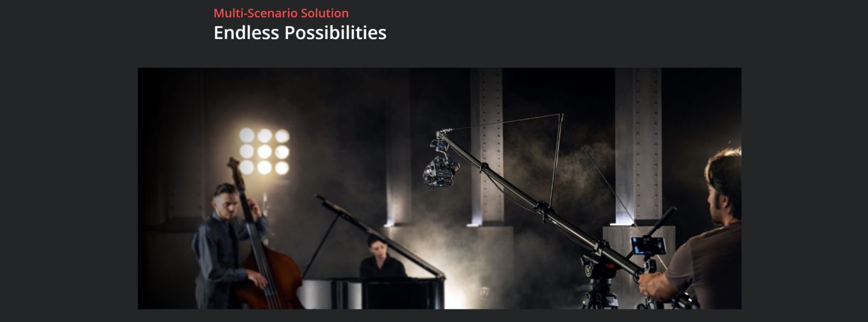Click the red Multi-Scenario Solution subtitle

pyautogui.click(x=281, y=13)
